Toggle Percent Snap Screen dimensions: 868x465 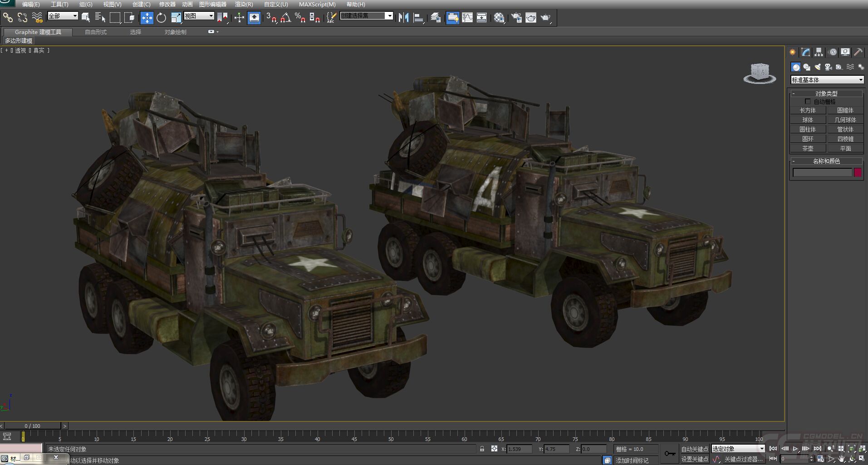[300, 18]
